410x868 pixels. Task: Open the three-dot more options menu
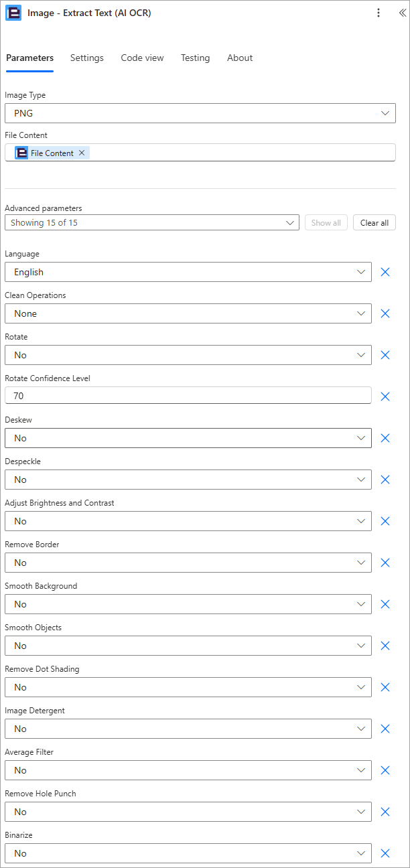pyautogui.click(x=379, y=13)
